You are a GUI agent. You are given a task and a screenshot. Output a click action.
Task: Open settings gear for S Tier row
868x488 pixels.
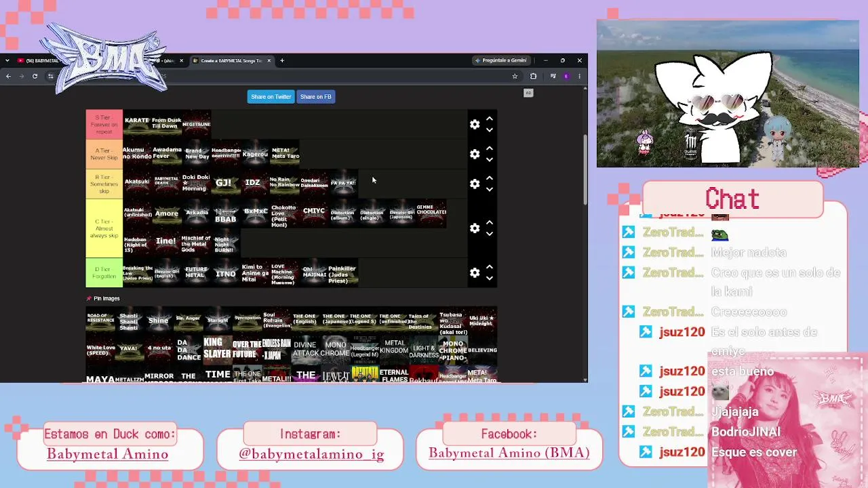pyautogui.click(x=475, y=124)
